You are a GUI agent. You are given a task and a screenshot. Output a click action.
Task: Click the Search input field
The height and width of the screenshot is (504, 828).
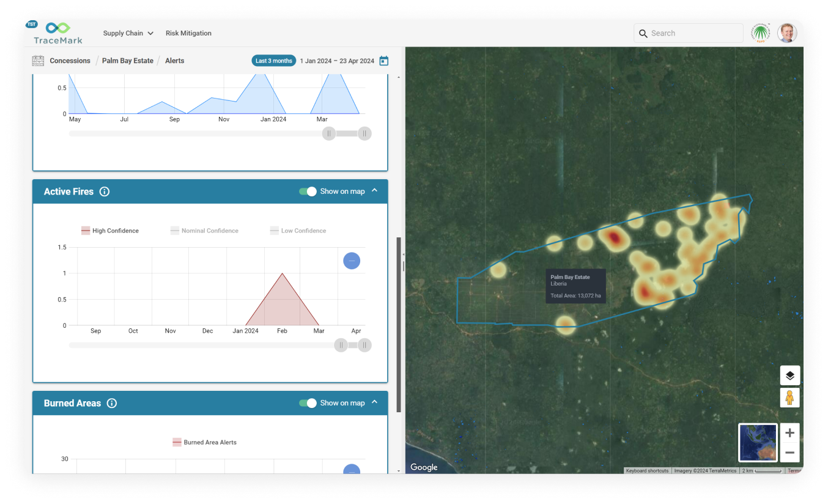click(x=694, y=33)
